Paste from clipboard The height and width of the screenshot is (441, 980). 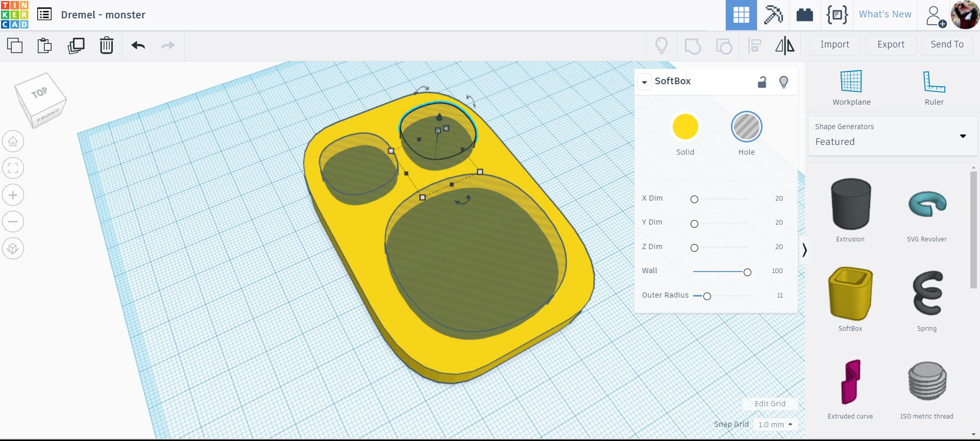click(45, 45)
